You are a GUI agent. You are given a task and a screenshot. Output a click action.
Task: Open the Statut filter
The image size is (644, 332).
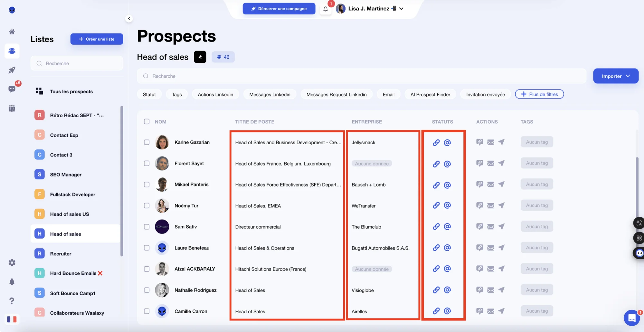click(149, 94)
